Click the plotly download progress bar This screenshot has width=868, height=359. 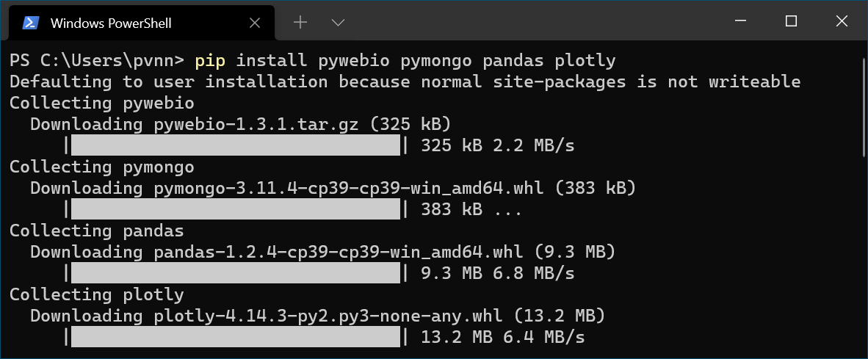235,337
